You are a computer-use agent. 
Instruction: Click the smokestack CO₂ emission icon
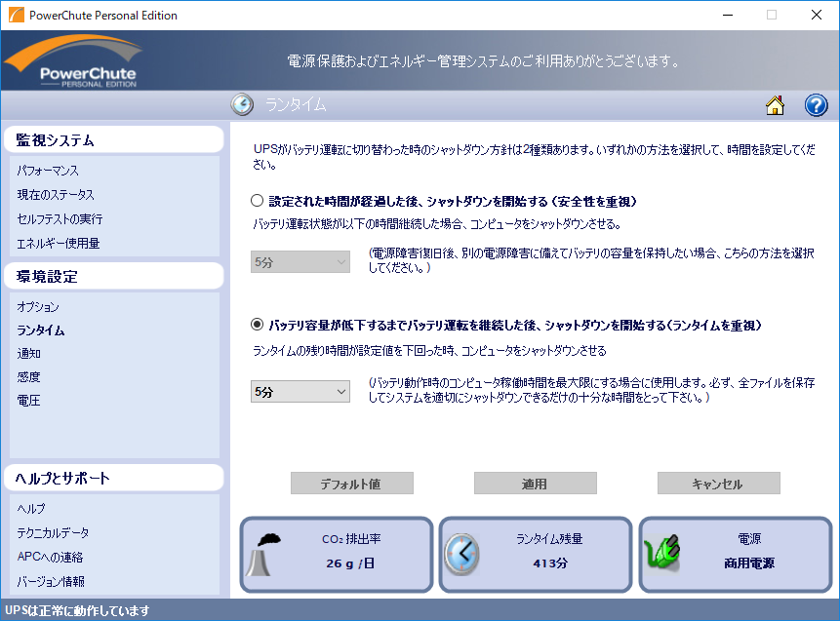[263, 555]
